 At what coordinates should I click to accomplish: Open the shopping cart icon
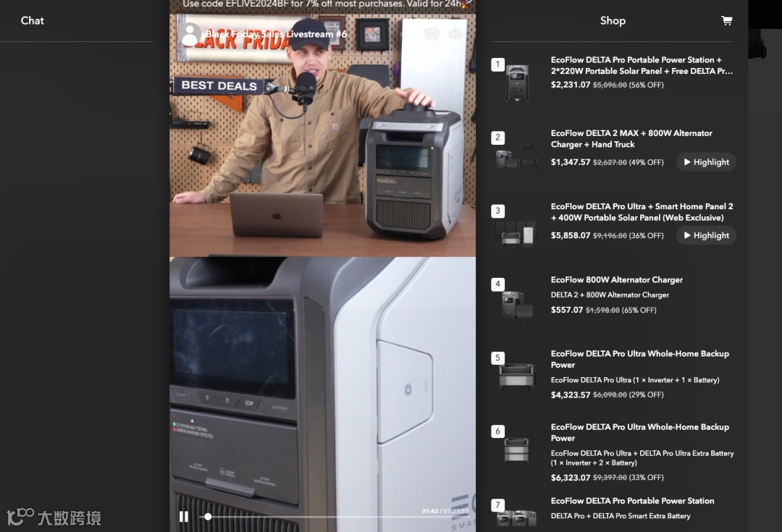coord(727,20)
